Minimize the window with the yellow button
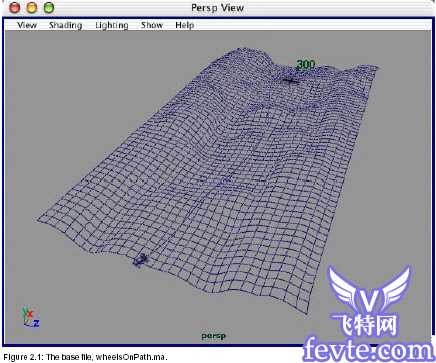The image size is (436, 363). tap(32, 7)
